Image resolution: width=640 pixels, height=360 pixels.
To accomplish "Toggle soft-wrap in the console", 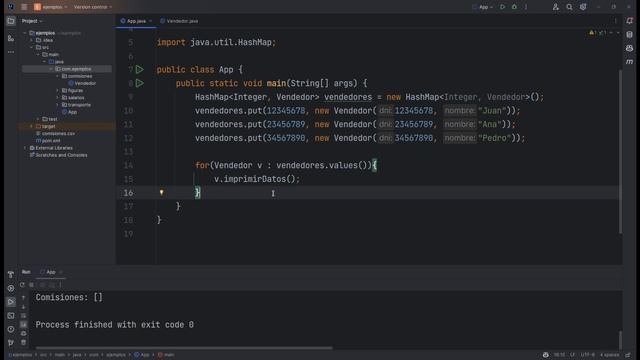I will 23,316.
